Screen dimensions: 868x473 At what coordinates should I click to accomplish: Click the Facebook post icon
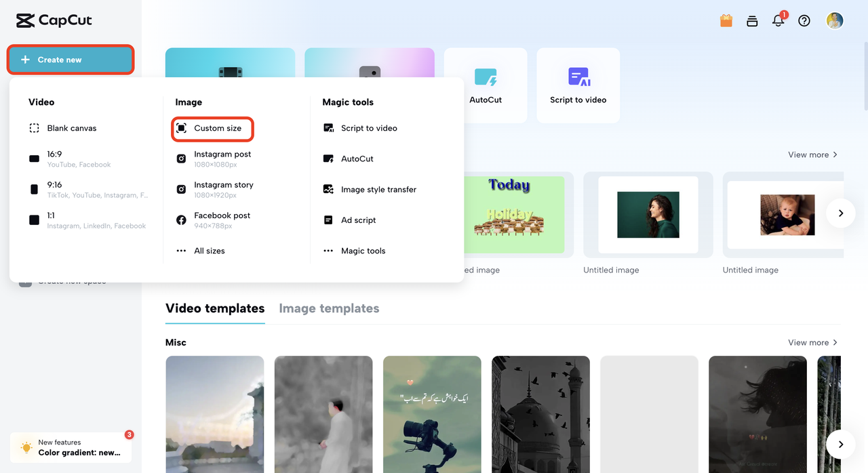[x=181, y=220]
